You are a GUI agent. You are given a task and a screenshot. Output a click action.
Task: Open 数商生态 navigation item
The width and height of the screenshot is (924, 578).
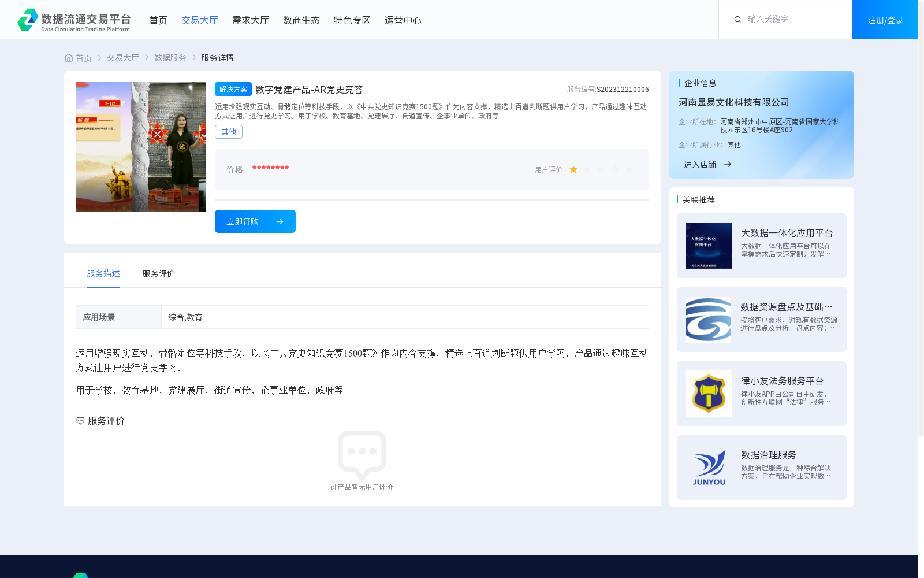click(301, 20)
